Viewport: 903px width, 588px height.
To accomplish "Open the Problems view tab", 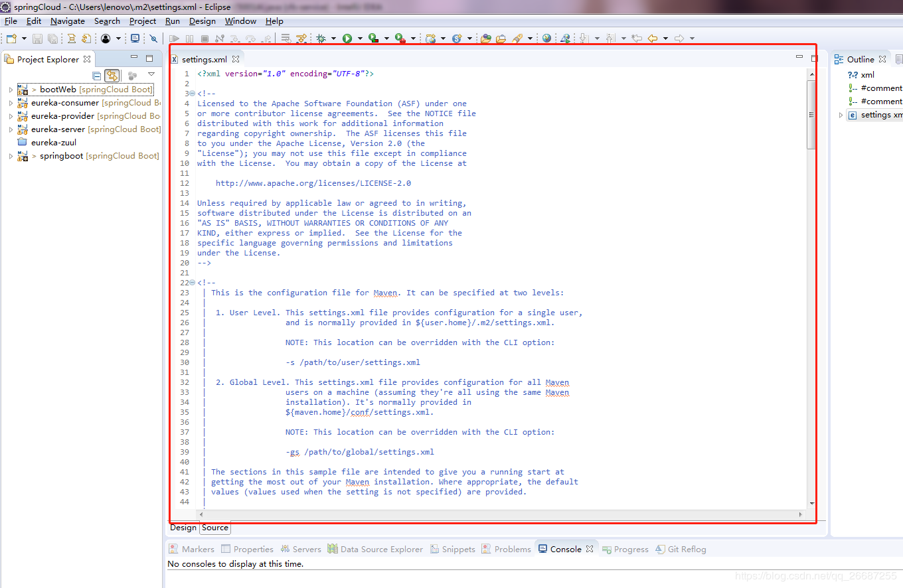I will [x=513, y=549].
